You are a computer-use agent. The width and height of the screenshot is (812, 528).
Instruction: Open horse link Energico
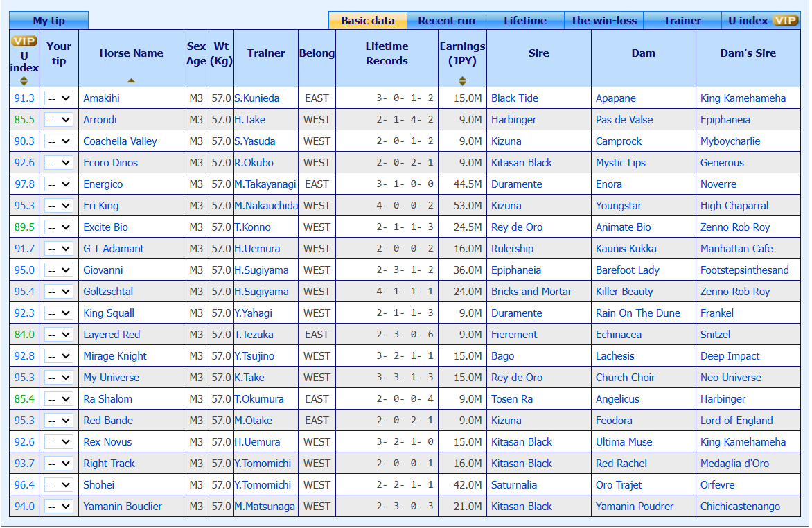[103, 184]
